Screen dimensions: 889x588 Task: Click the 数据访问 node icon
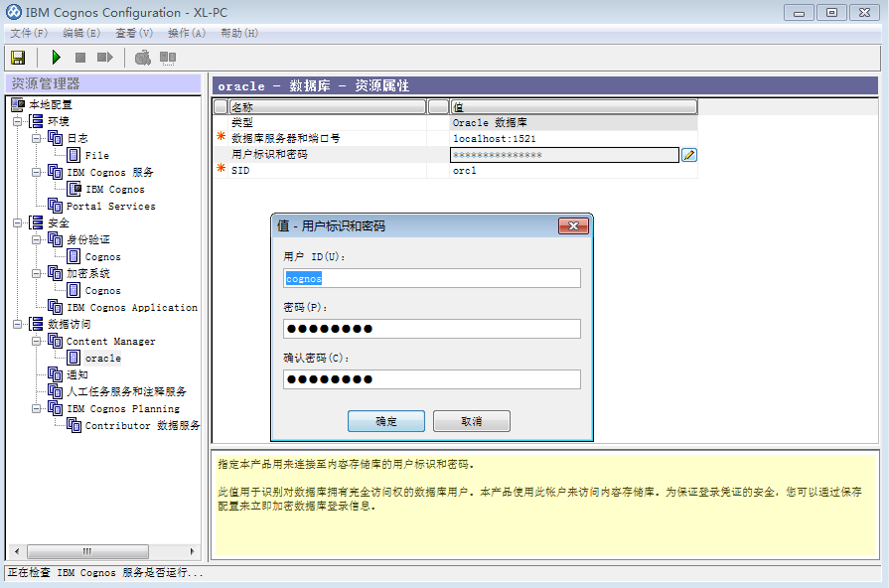point(37,324)
